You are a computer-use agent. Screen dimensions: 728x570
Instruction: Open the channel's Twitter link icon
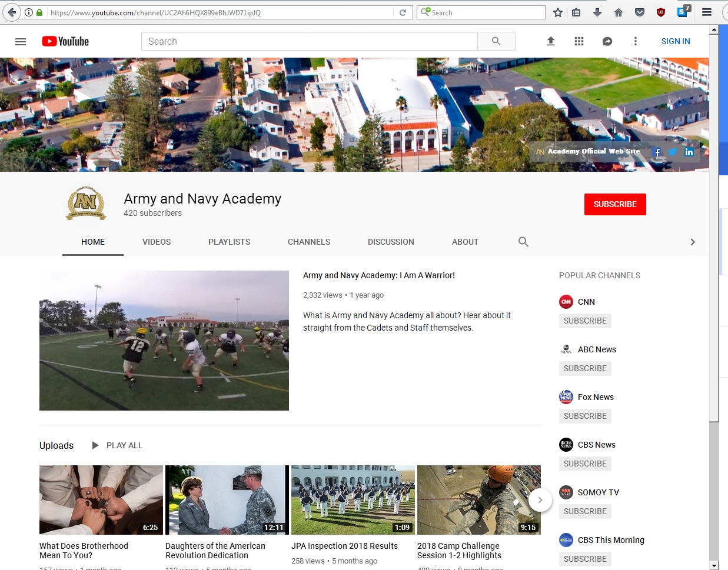(x=673, y=152)
